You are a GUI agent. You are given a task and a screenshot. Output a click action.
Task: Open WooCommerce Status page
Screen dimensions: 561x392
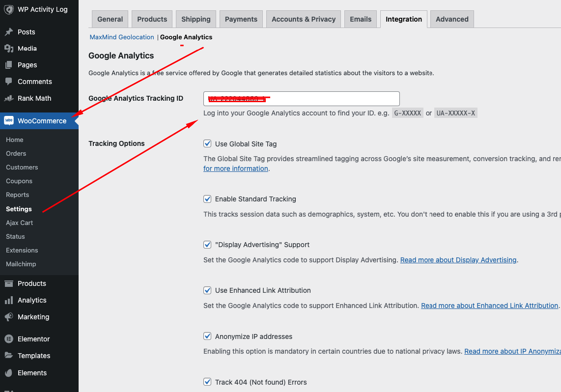point(15,236)
